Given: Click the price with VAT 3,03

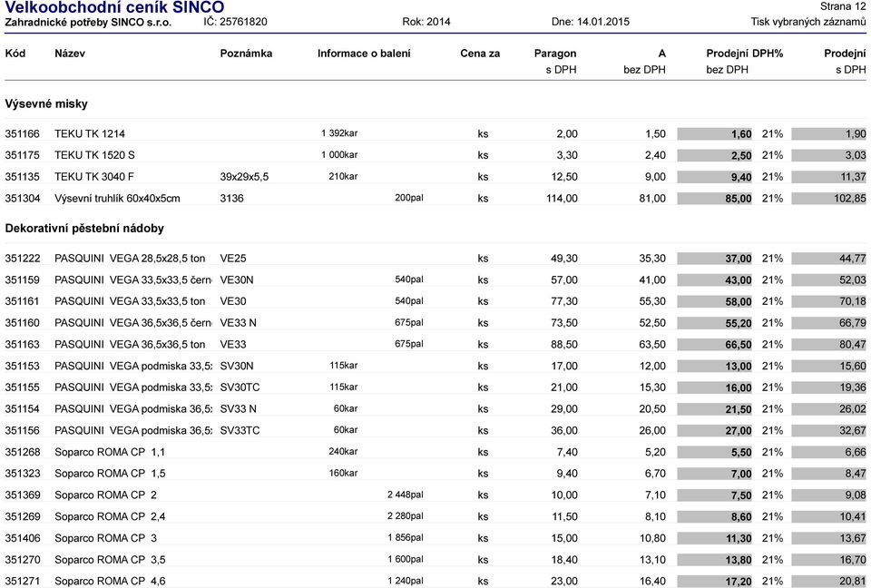Looking at the screenshot, I should click(828, 155).
